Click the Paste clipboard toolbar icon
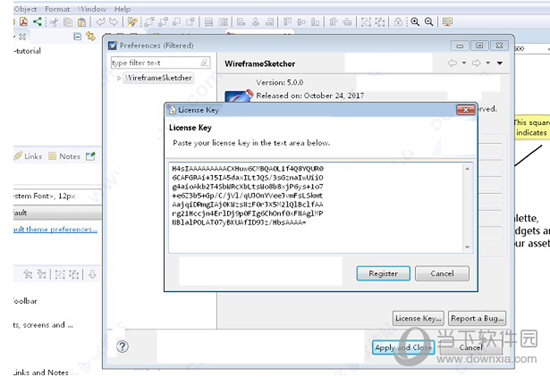 (82, 22)
